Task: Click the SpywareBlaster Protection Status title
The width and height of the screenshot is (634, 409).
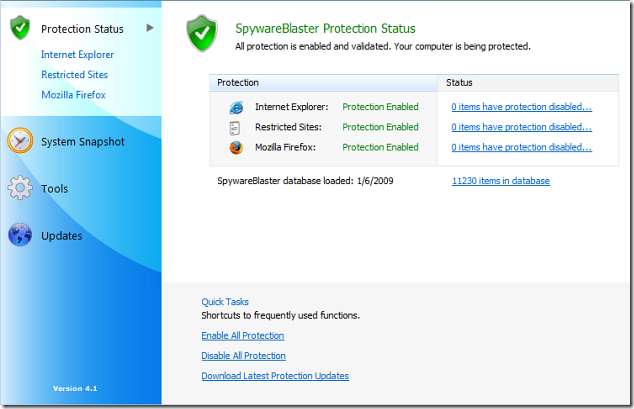Action: (x=325, y=29)
